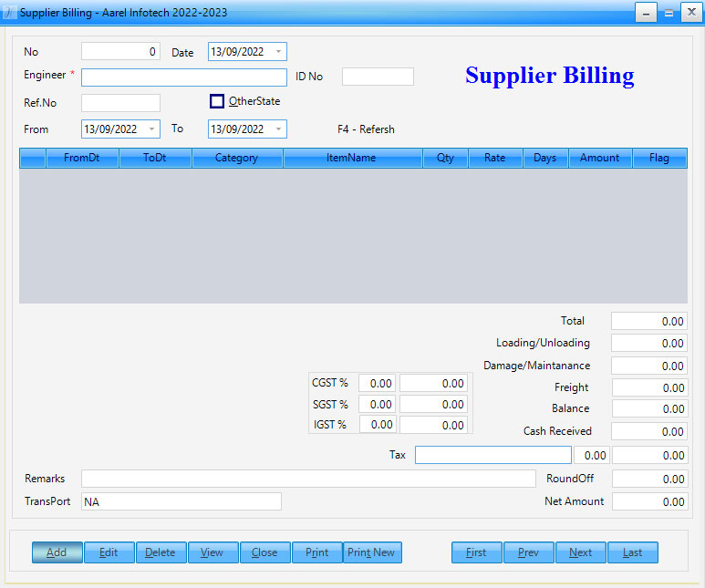Click the Amount column header
The image size is (705, 588).
point(600,158)
